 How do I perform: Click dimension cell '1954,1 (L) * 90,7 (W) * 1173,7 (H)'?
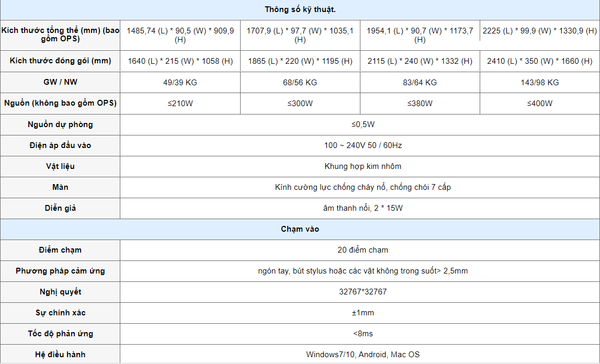pos(420,35)
